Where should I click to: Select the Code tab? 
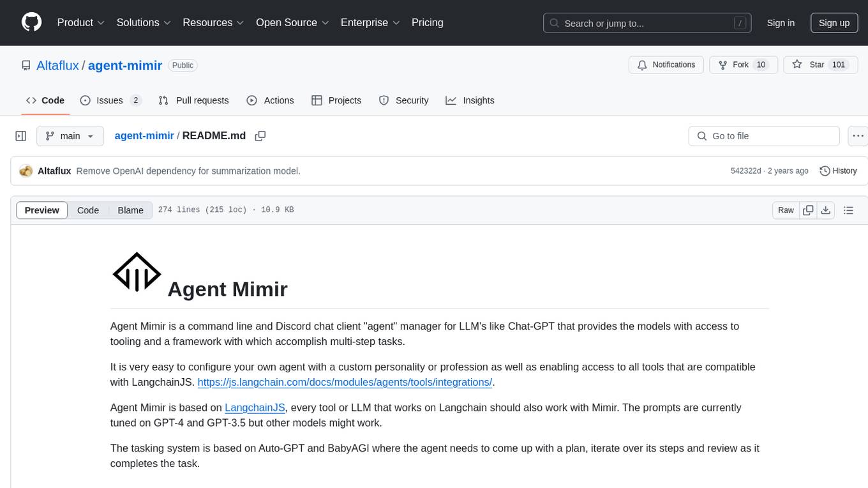tap(45, 100)
